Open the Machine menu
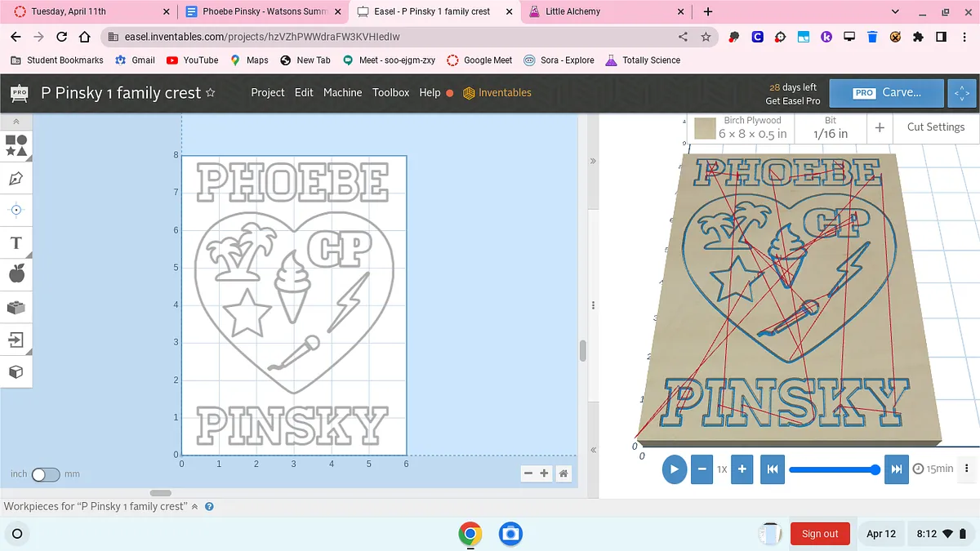This screenshot has width=980, height=551. coord(342,93)
